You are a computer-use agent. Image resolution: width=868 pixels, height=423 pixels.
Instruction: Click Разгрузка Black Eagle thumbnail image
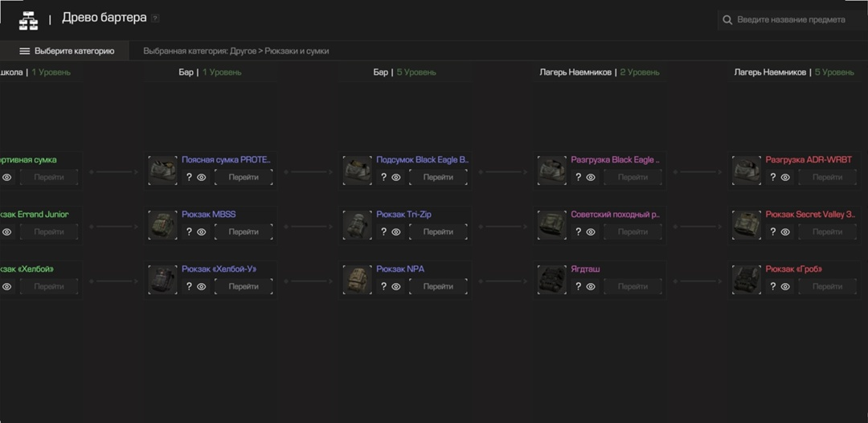[x=552, y=170]
